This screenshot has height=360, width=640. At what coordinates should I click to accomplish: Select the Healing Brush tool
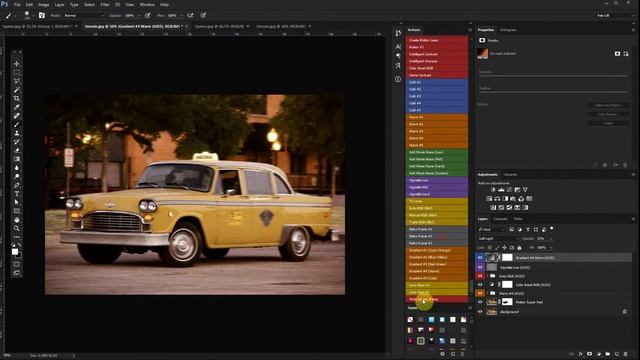(x=17, y=116)
